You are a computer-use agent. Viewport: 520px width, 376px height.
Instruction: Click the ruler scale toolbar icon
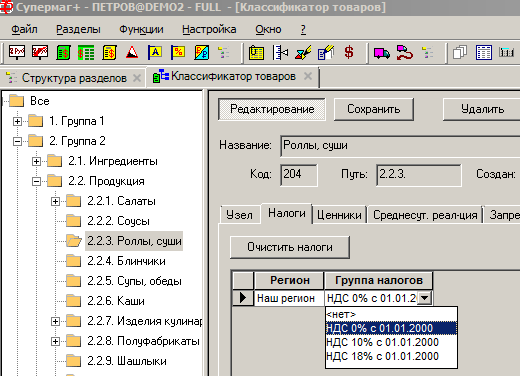[x=280, y=53]
